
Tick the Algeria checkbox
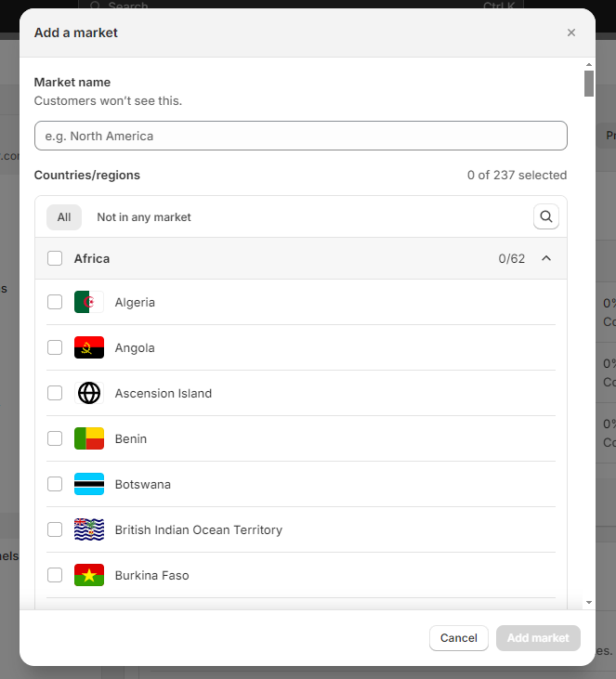point(55,302)
